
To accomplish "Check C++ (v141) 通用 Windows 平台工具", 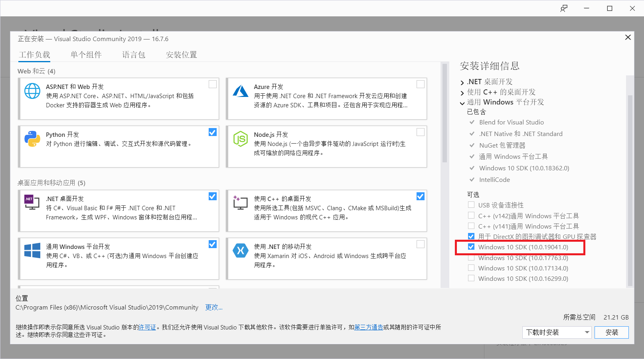I will pos(471,226).
